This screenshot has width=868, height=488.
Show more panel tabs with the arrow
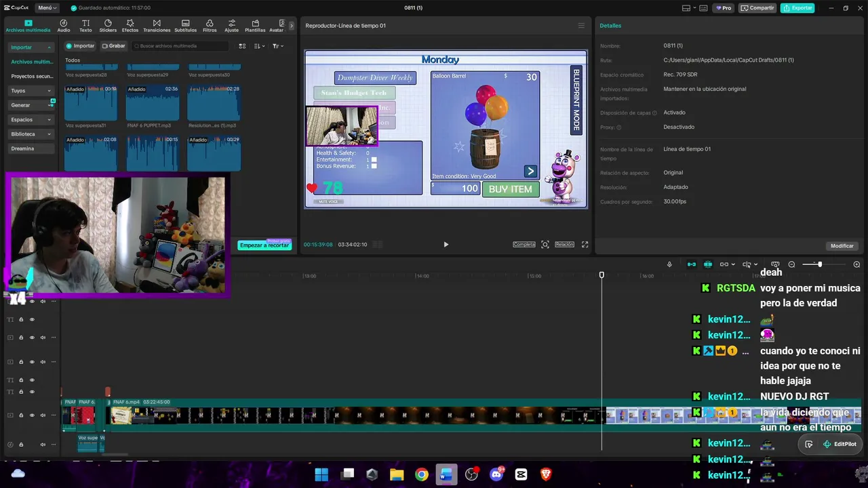click(292, 26)
